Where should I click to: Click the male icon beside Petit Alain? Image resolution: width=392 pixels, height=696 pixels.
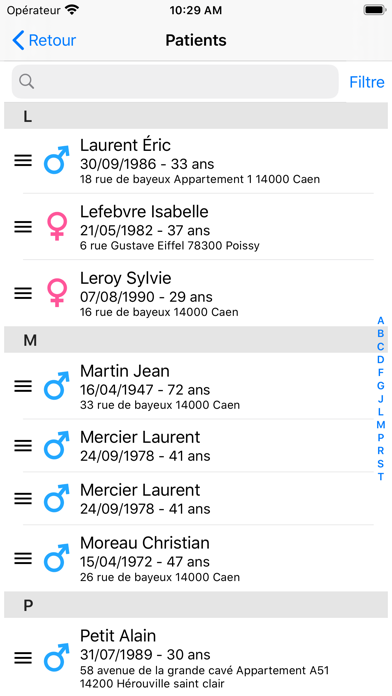57,657
